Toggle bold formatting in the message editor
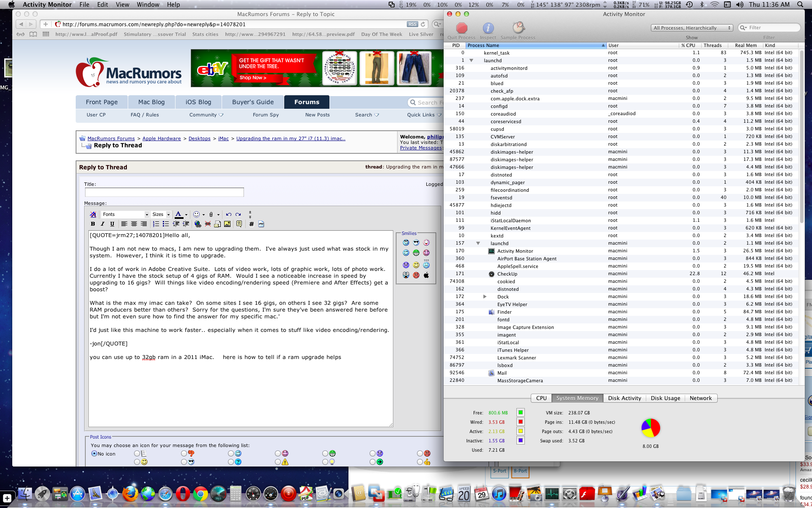This screenshot has width=812, height=508. [x=93, y=224]
